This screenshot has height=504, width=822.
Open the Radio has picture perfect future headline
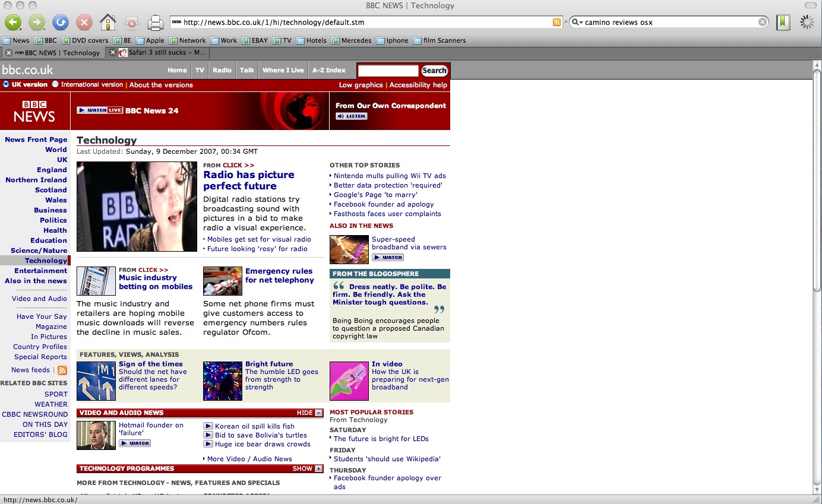[249, 180]
